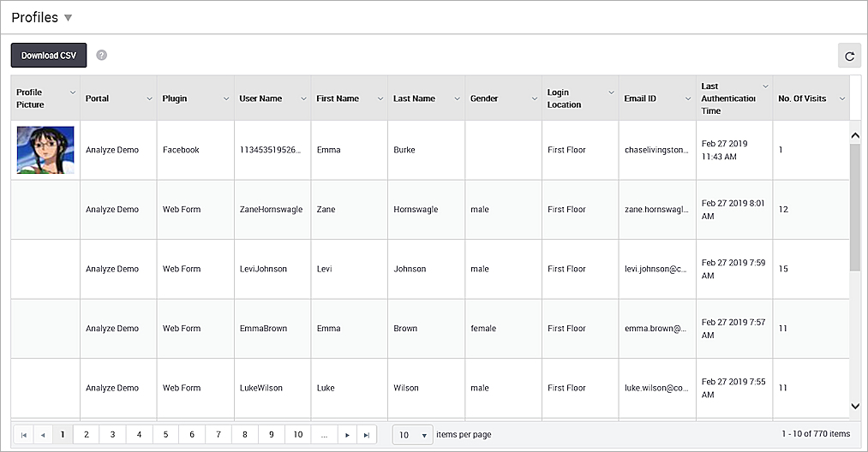Click the more pages ellipsis button
Viewport: 868px width, 452px height.
click(325, 435)
